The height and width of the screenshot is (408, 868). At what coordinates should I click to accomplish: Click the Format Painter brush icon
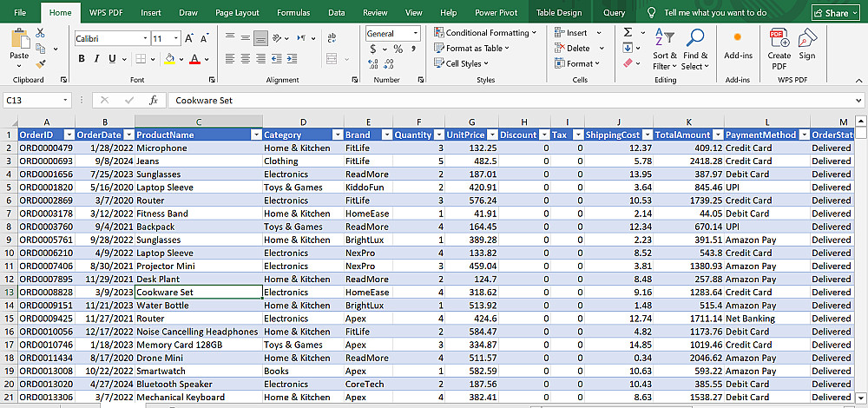pos(41,63)
